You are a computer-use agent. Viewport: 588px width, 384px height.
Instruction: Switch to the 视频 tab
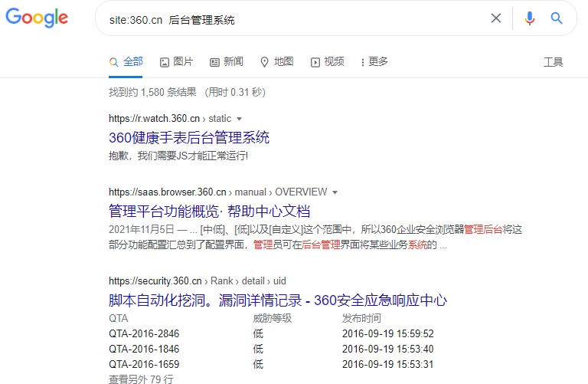(x=328, y=61)
